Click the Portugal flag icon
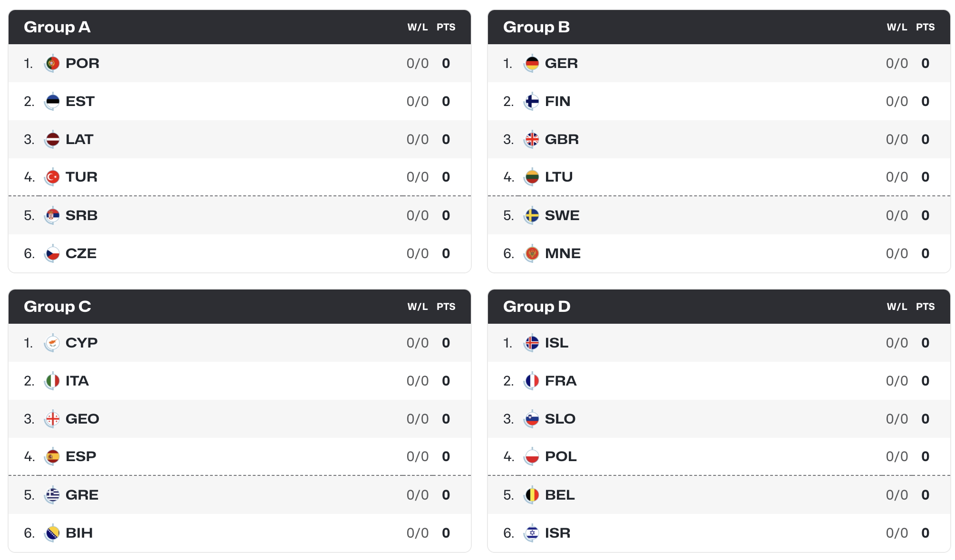This screenshot has height=560, width=955. point(52,63)
